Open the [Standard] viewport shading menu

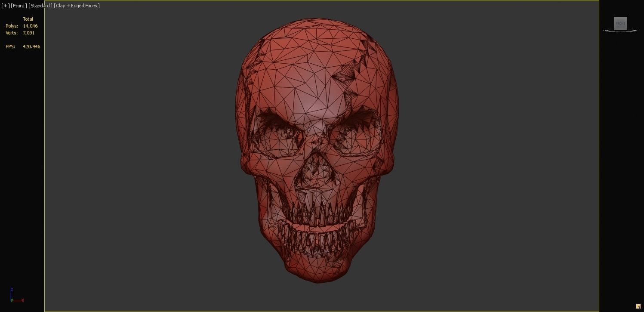coord(40,6)
